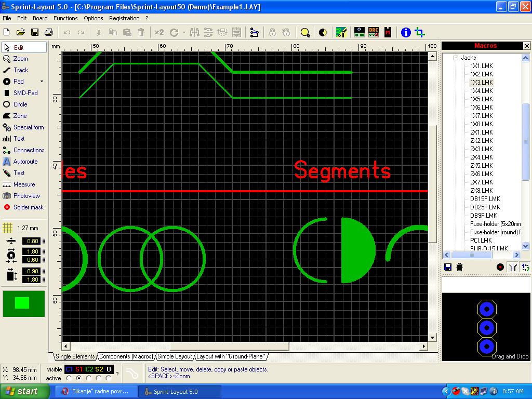The height and width of the screenshot is (399, 532).
Task: Click the printer icon
Action: click(49, 32)
